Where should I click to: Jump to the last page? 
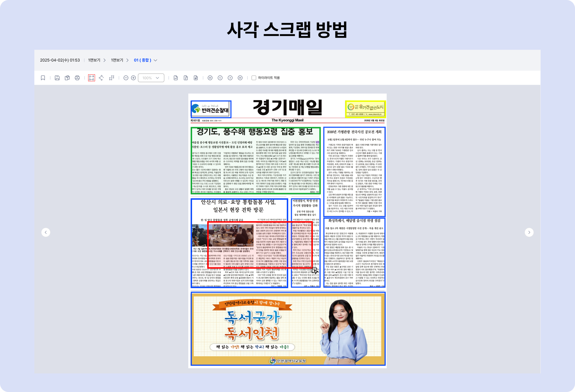[240, 78]
